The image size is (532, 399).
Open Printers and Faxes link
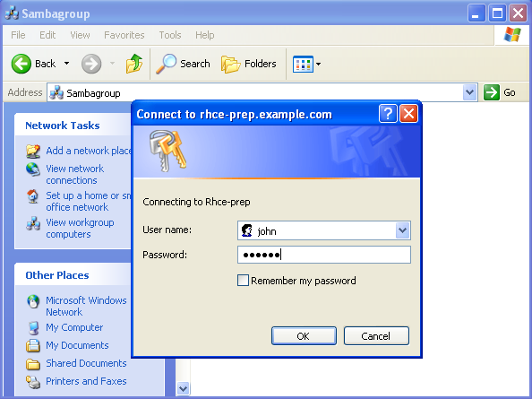click(x=86, y=381)
